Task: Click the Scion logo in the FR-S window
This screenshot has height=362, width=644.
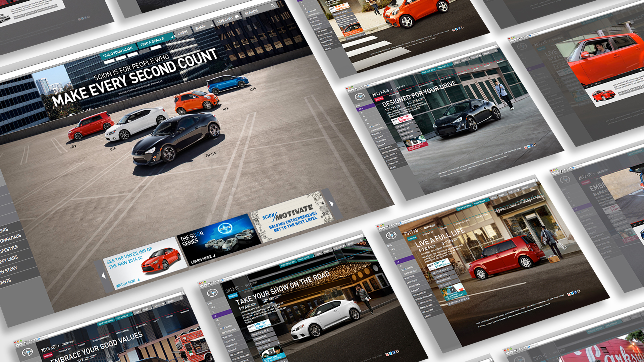Action: [360, 97]
